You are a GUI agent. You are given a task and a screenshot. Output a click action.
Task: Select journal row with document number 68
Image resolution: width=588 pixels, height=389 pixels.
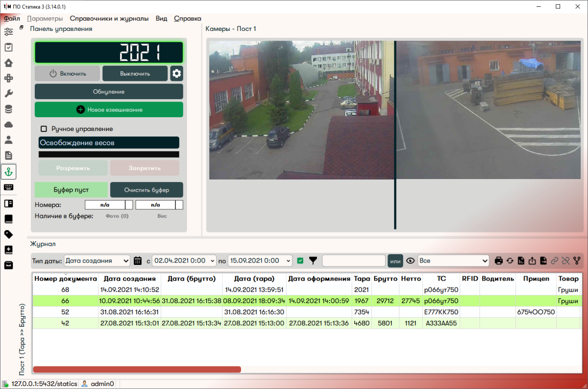coord(307,290)
